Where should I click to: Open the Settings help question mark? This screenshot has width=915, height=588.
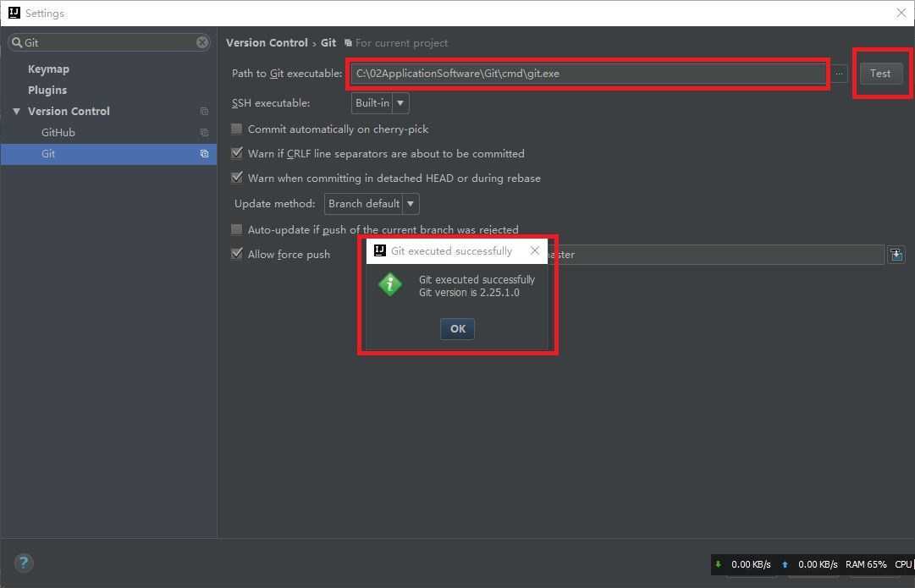point(24,563)
